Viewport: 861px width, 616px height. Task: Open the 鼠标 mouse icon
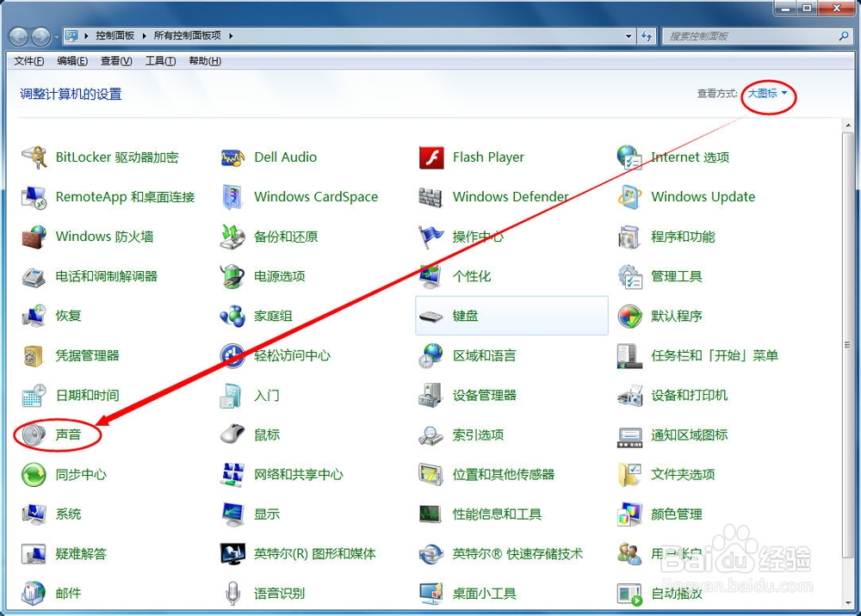(232, 435)
